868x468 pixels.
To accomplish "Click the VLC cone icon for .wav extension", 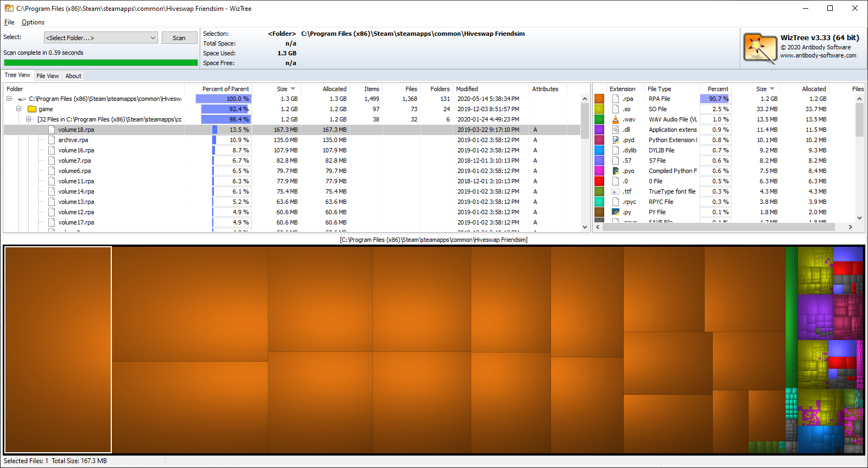I will 616,119.
